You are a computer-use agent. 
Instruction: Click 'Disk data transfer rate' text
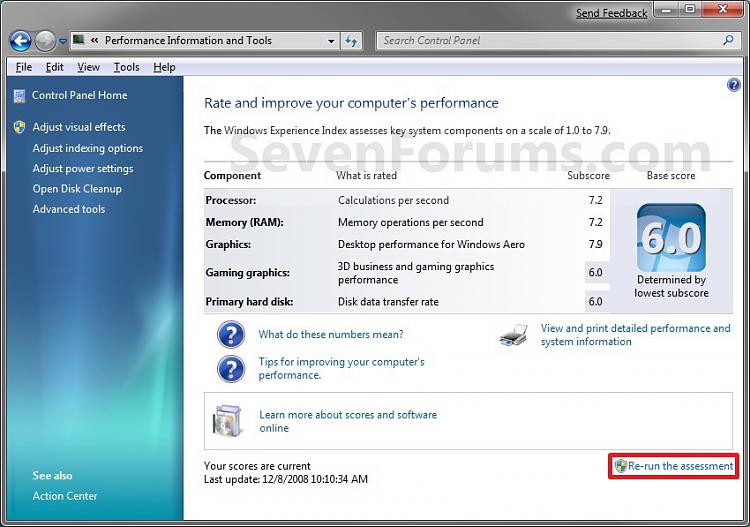(x=388, y=302)
